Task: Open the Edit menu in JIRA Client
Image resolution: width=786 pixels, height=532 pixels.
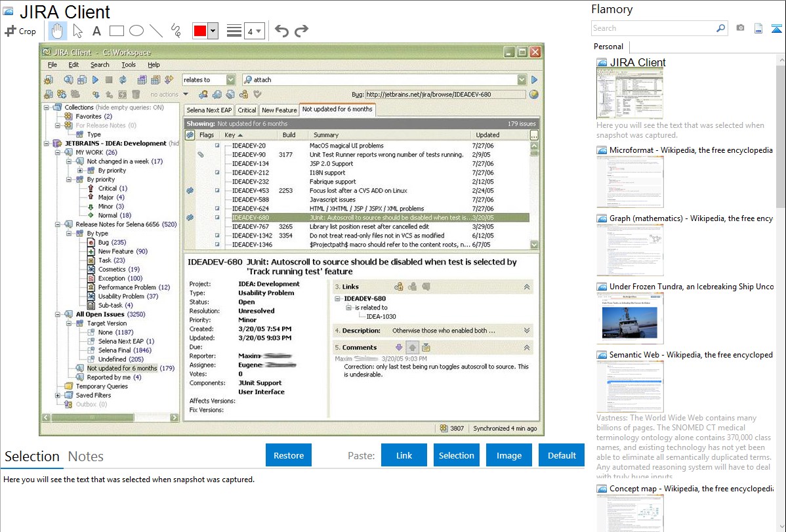Action: [x=73, y=65]
